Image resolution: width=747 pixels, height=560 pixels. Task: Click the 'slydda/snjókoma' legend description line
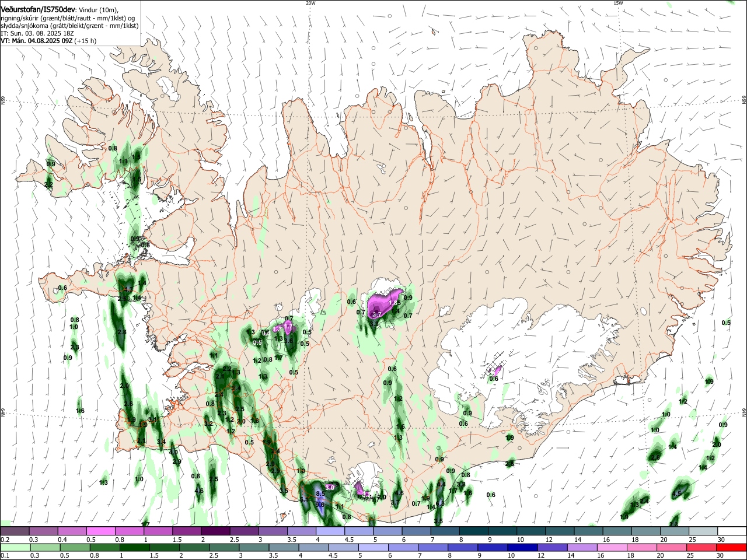(x=70, y=26)
